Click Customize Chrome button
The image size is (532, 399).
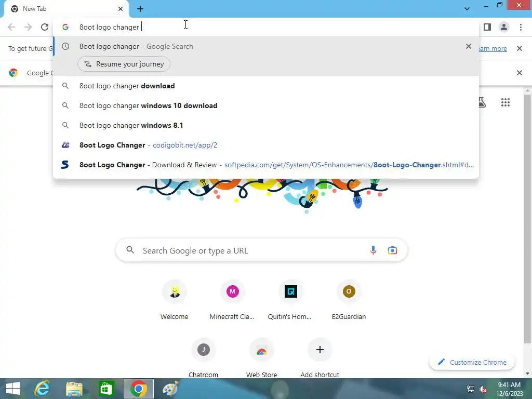(472, 362)
